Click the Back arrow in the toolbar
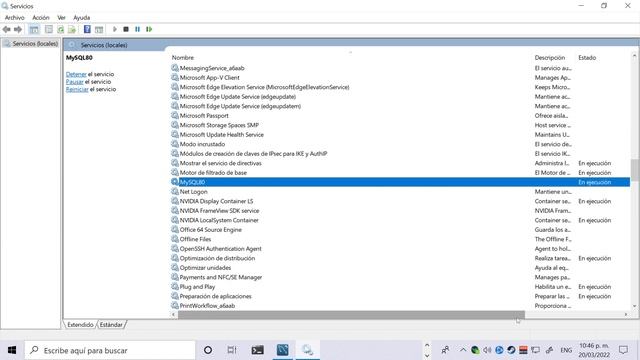The width and height of the screenshot is (640, 360). point(7,29)
